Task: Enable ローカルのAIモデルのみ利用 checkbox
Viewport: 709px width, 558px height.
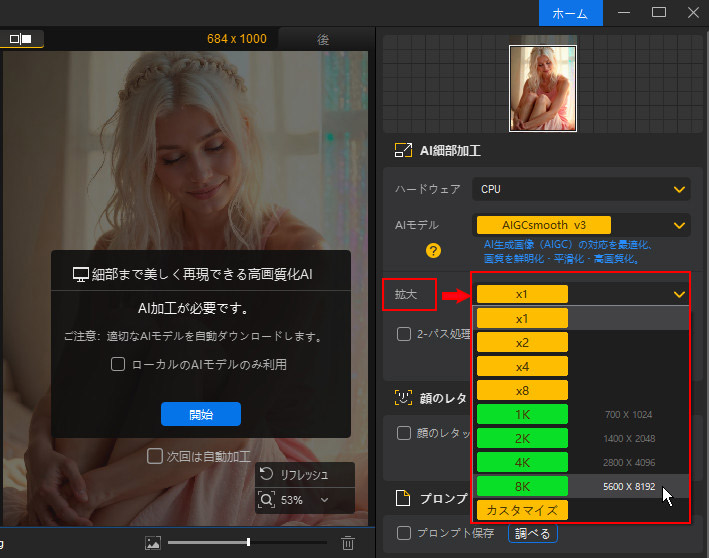Action: pos(118,364)
